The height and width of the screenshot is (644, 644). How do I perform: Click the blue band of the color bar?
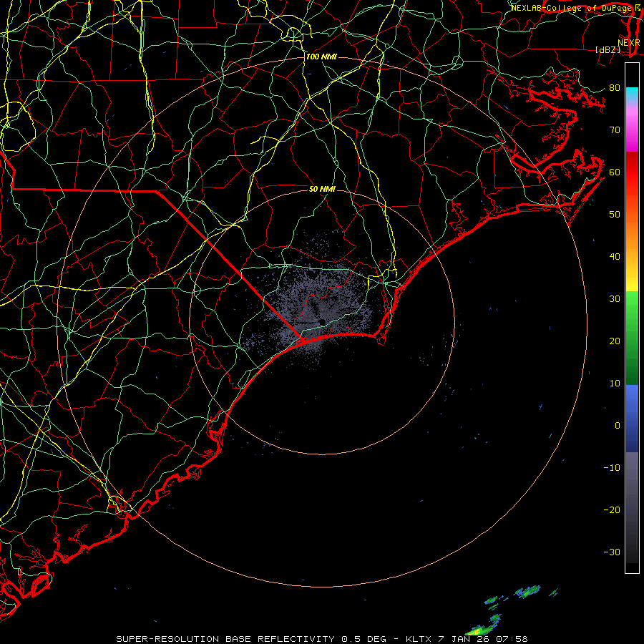pyautogui.click(x=632, y=417)
